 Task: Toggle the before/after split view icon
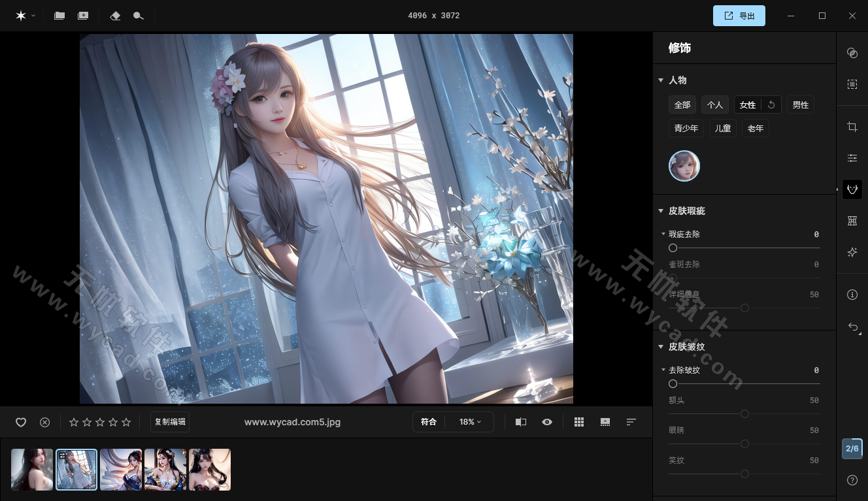(x=521, y=422)
